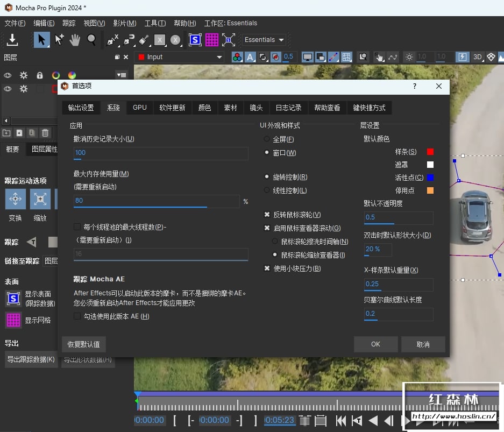Check the 勾选使用此版本 AE option

[77, 316]
